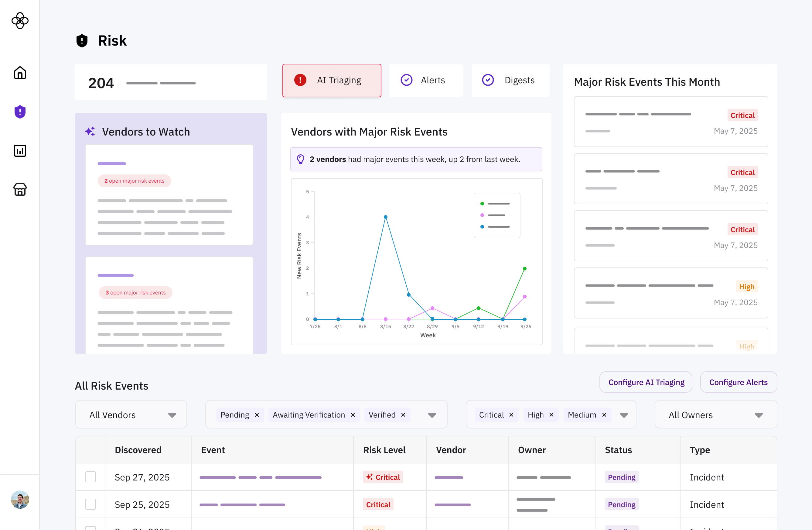
Task: Click the lightbulb insight icon
Action: 300,159
